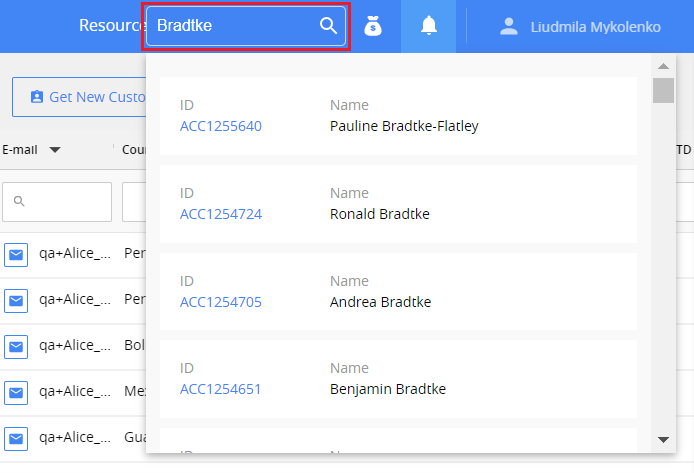Click email icon in third qa+Alice row
694x473 pixels.
[16, 346]
